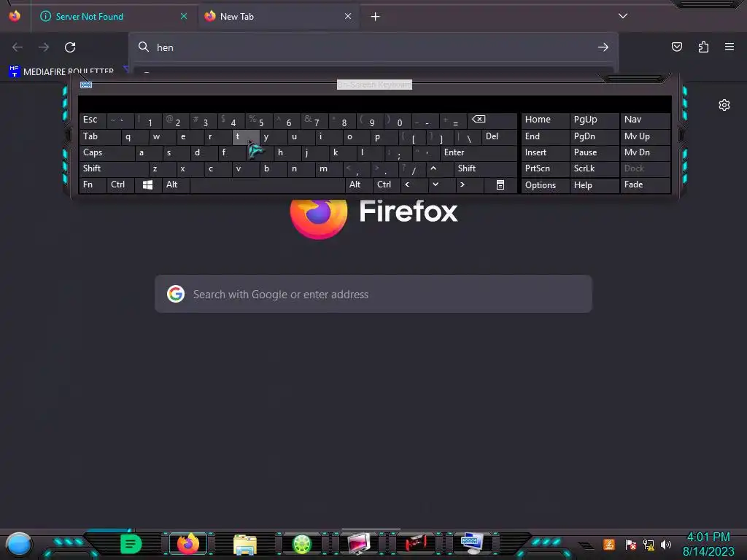Toggle the Nav mode key on the keyboard

pos(645,120)
